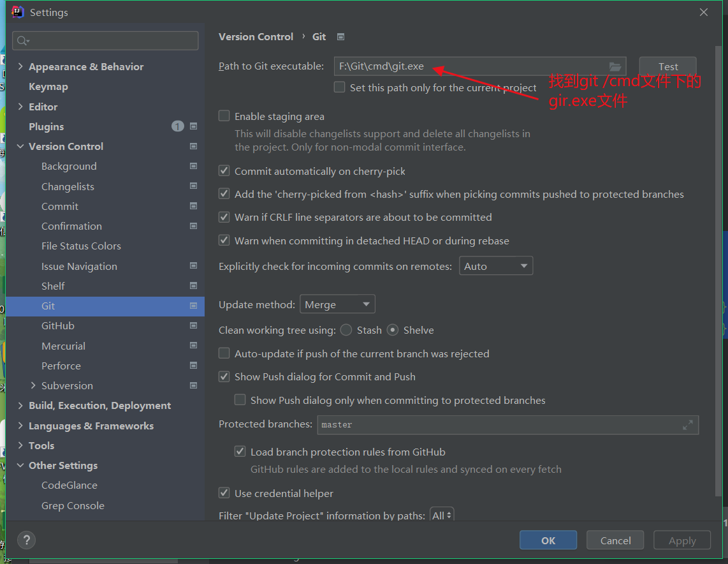Click the project icon on Perforce row
Viewport: 728px width, 564px height.
pyautogui.click(x=194, y=365)
